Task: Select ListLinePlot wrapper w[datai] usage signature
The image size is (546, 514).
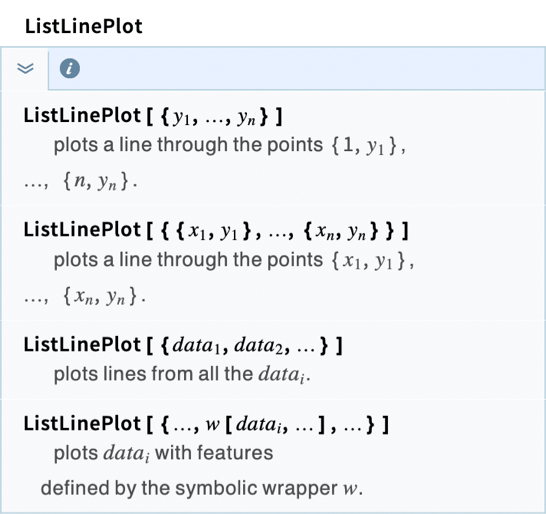Action: 206,424
